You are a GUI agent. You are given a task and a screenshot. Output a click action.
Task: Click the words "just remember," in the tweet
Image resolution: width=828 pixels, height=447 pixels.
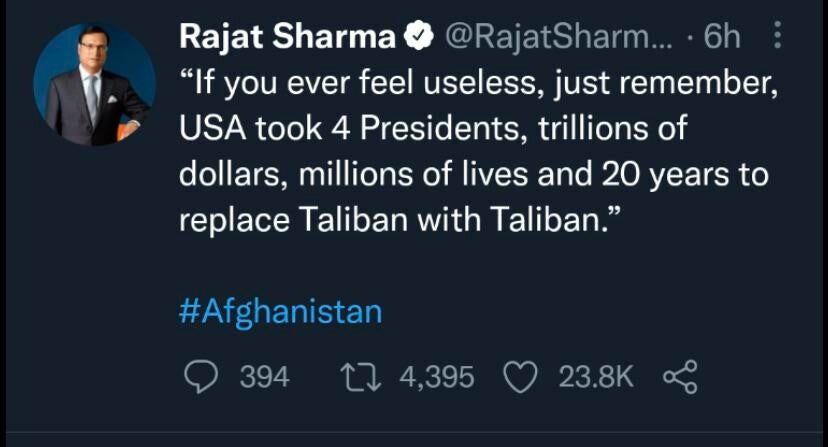click(666, 83)
